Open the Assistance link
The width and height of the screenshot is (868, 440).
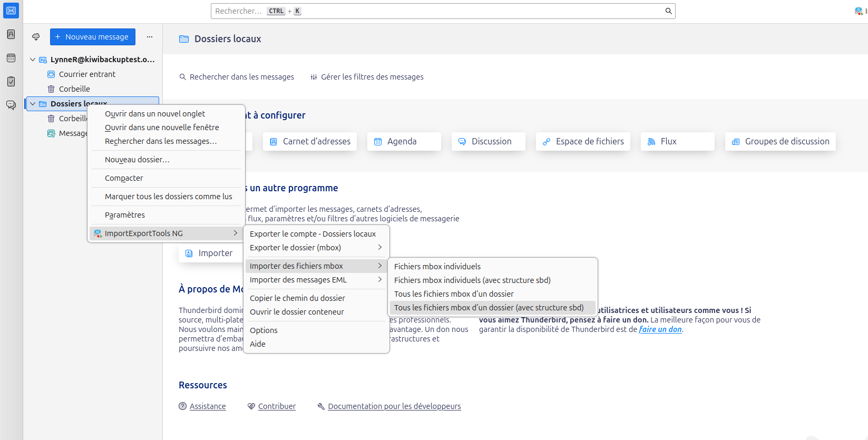point(208,406)
